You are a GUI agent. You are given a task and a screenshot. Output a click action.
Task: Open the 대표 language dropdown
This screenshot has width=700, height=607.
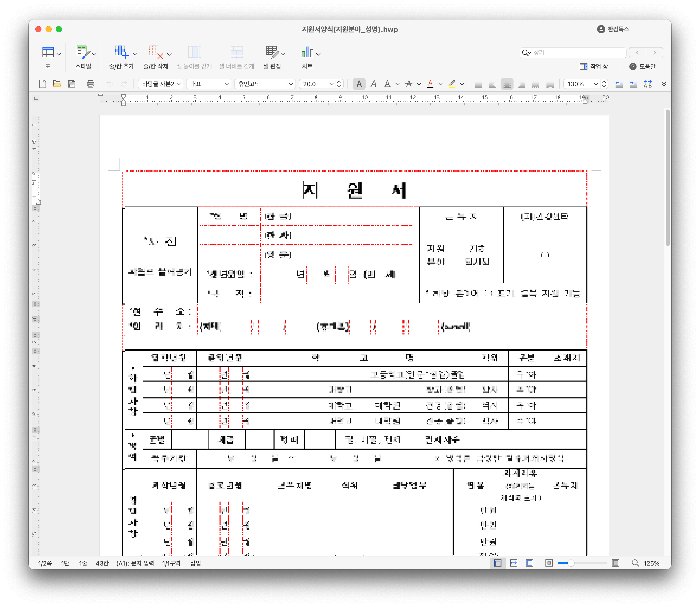click(209, 84)
